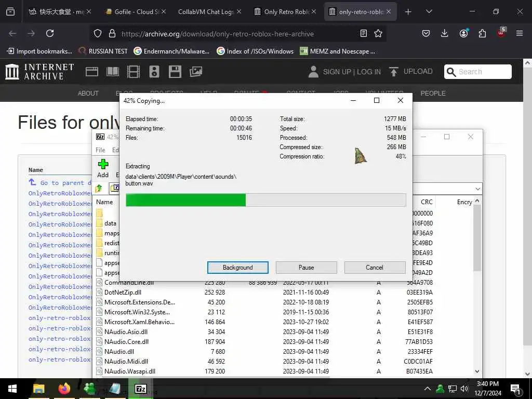
Task: Open the Audio speaker icon
Action: click(154, 72)
